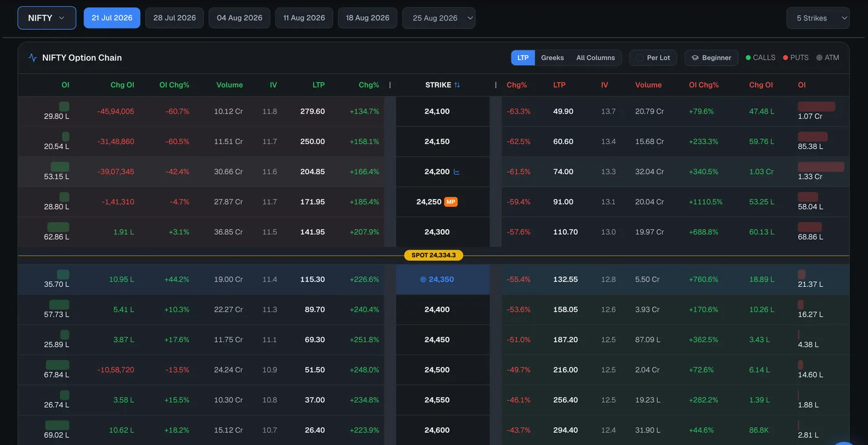Click OI Chg% value +1110.5%

point(706,202)
